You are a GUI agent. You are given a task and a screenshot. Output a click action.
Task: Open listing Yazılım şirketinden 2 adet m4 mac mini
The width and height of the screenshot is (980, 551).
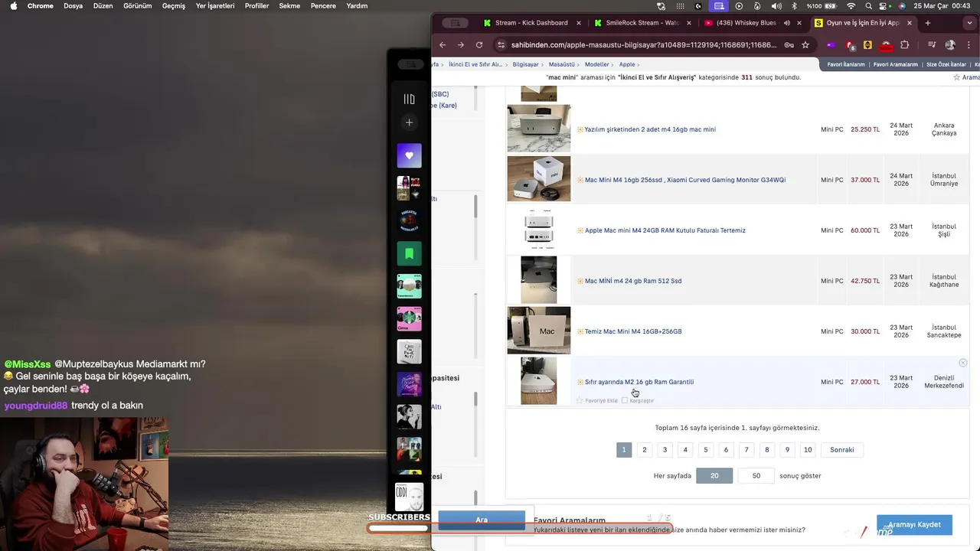coord(650,129)
